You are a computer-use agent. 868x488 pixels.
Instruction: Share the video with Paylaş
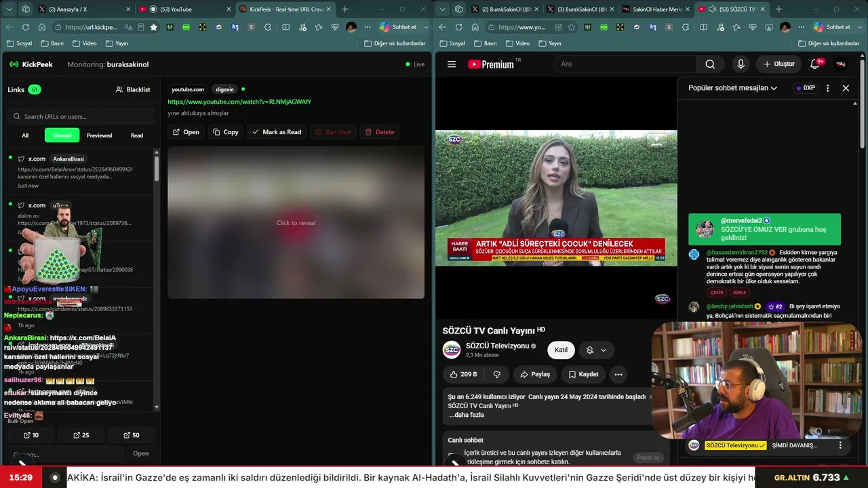(534, 374)
